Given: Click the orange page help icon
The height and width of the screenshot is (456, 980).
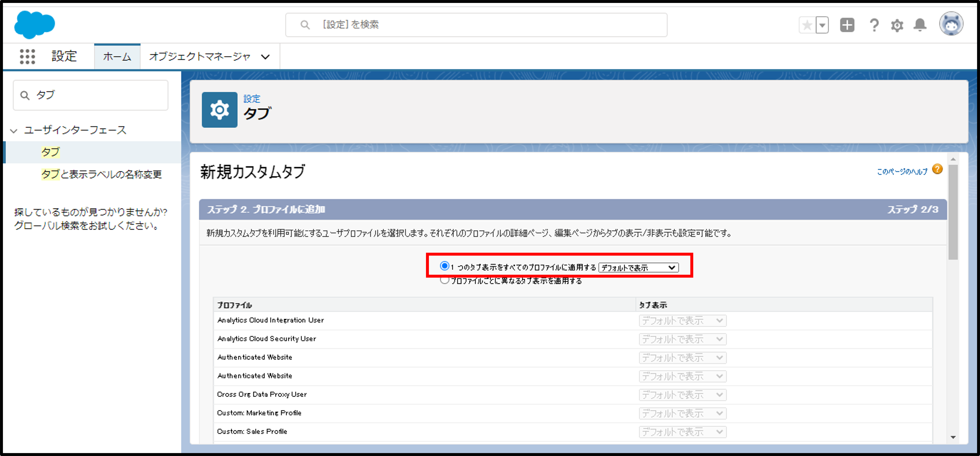Looking at the screenshot, I should tap(937, 169).
